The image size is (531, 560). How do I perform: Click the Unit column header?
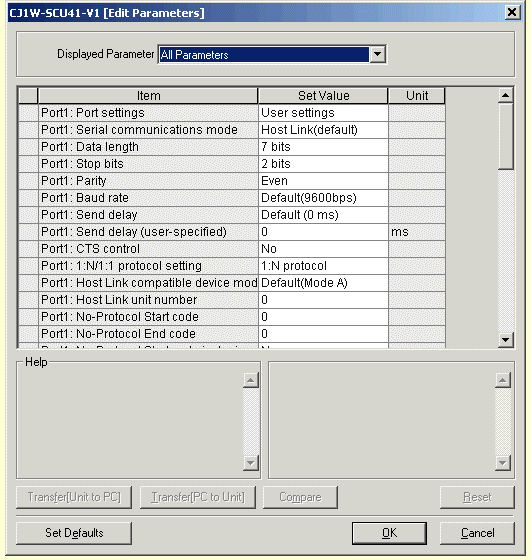click(417, 96)
